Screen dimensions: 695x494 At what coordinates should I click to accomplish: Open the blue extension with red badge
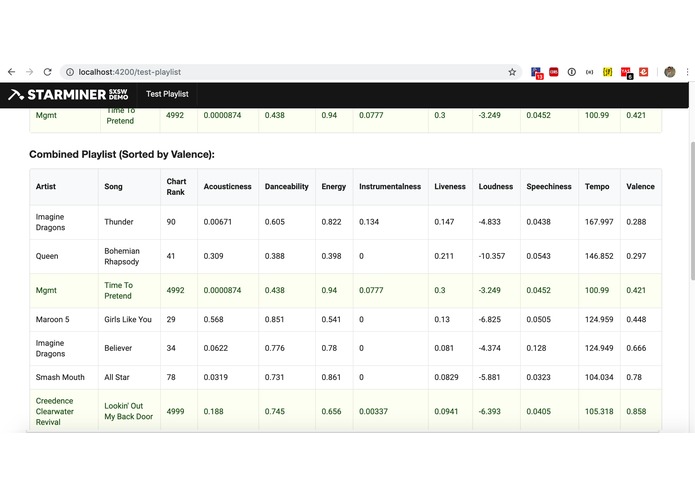point(536,72)
